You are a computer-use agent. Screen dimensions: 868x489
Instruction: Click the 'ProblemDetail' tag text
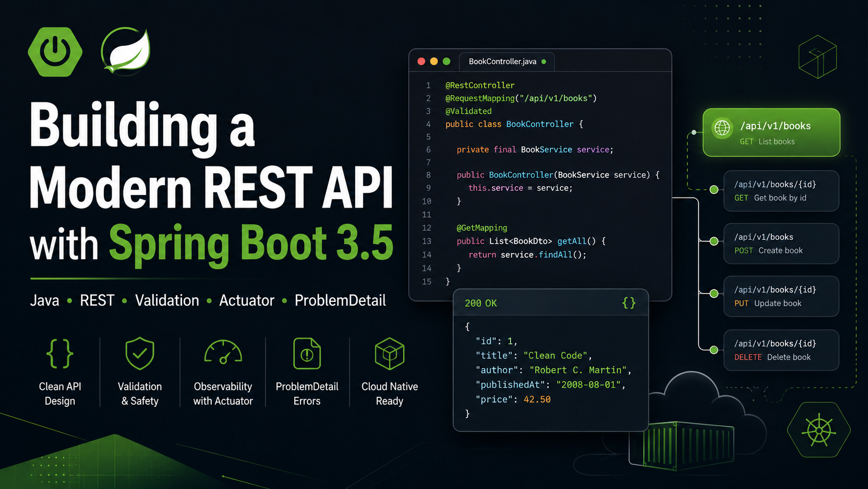point(341,300)
